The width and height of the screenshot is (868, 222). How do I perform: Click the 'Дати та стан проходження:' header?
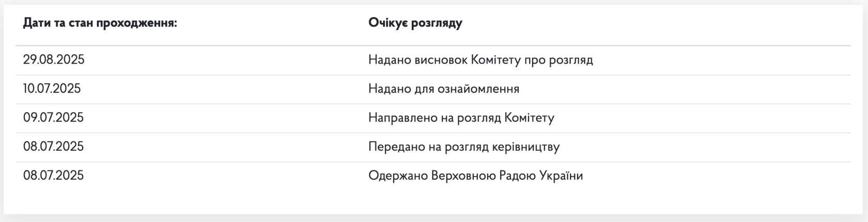pos(100,23)
